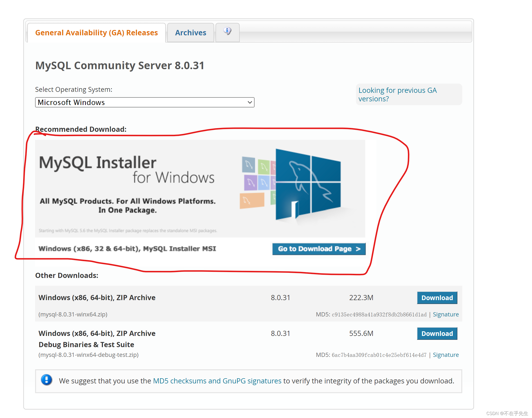Click the MD5 checksum value for debug-test zip
The width and height of the screenshot is (532, 418).
click(379, 355)
